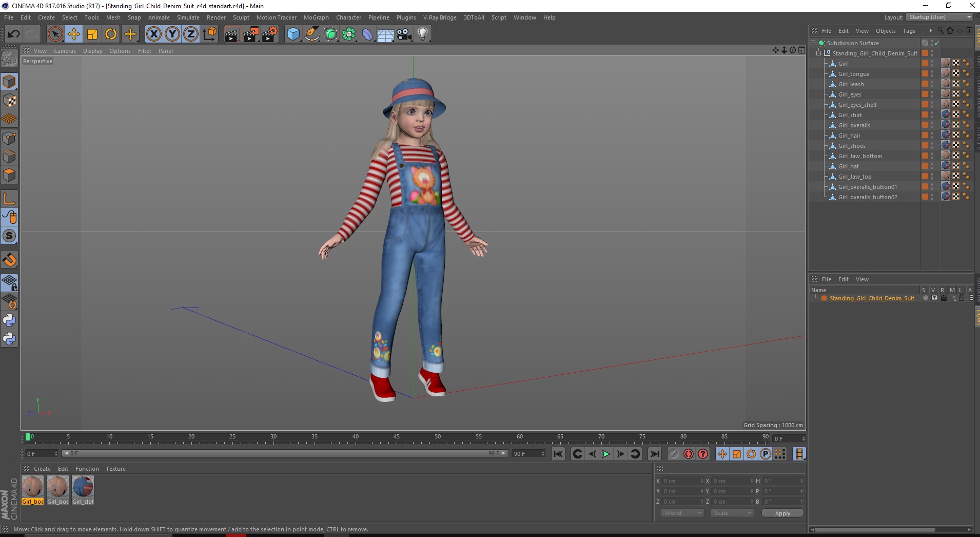980x537 pixels.
Task: Toggle the coordinate system icon
Action: (209, 34)
